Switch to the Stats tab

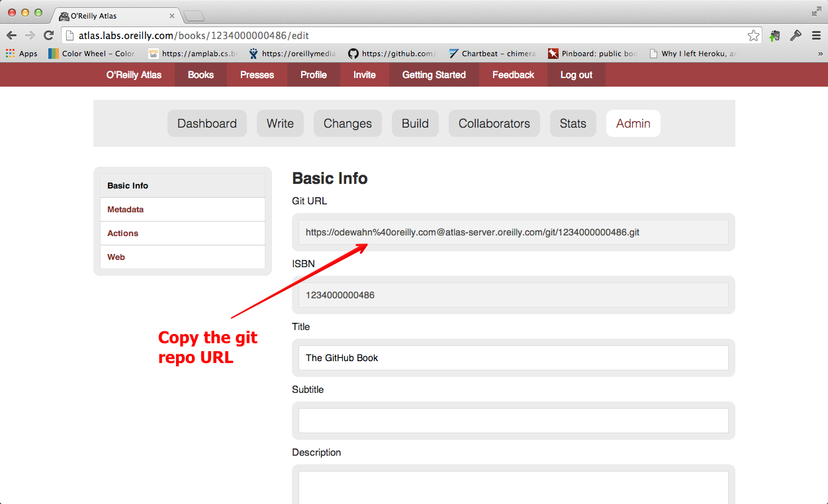coord(573,123)
